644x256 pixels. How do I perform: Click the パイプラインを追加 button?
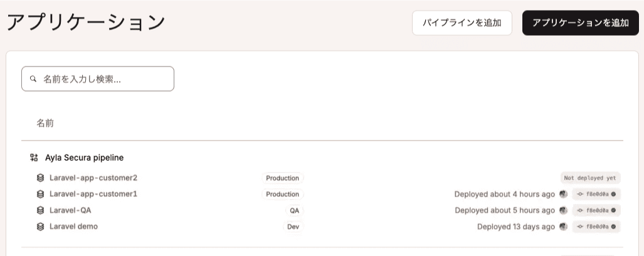coord(462,23)
